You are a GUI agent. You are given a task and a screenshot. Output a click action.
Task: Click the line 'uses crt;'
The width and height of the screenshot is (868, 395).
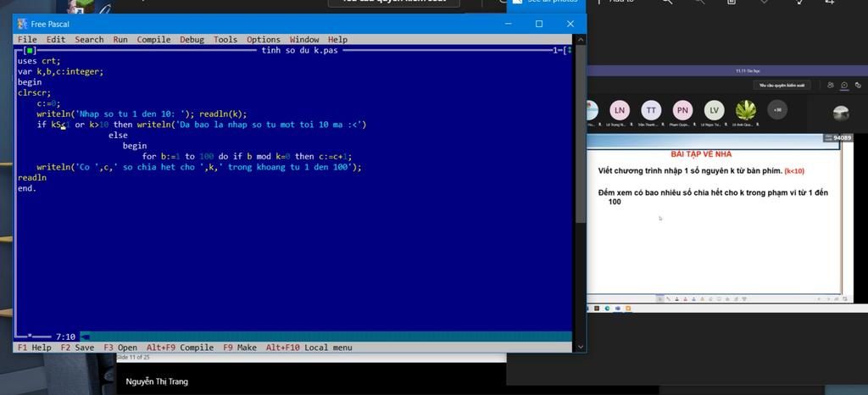[39, 61]
